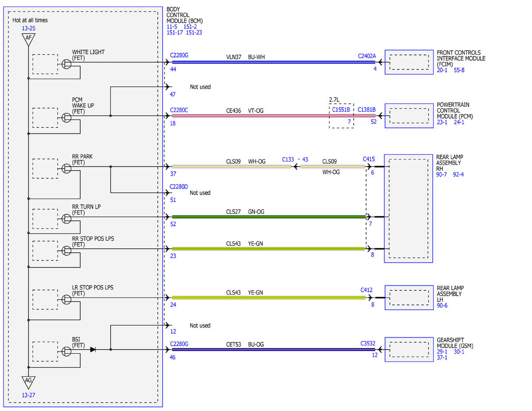Click circuit label CE436

point(234,111)
